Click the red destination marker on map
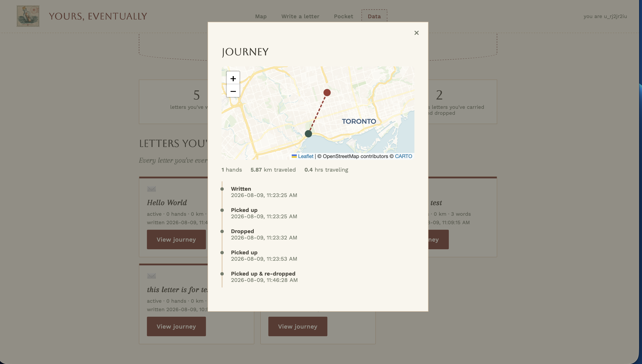642x364 pixels. click(327, 92)
